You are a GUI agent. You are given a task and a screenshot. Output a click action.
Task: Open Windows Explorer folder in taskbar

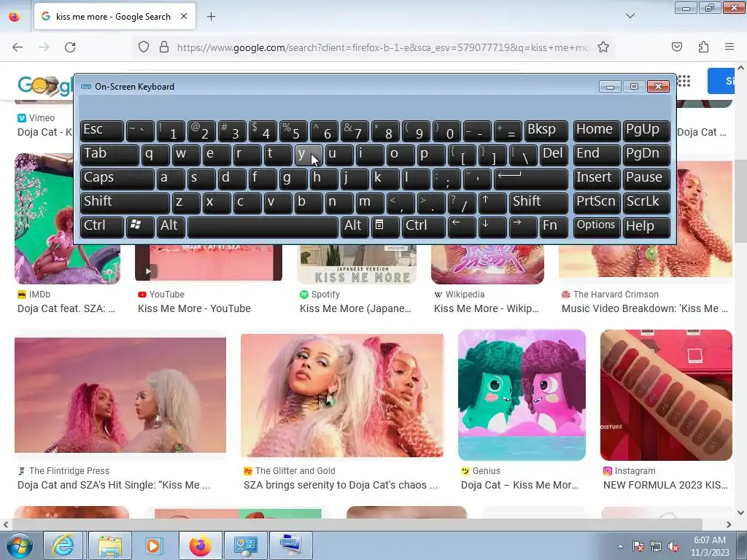click(110, 545)
